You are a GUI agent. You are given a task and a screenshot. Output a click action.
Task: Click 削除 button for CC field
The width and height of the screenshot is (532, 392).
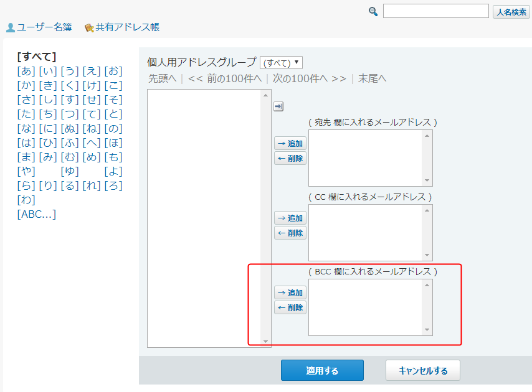pyautogui.click(x=290, y=233)
